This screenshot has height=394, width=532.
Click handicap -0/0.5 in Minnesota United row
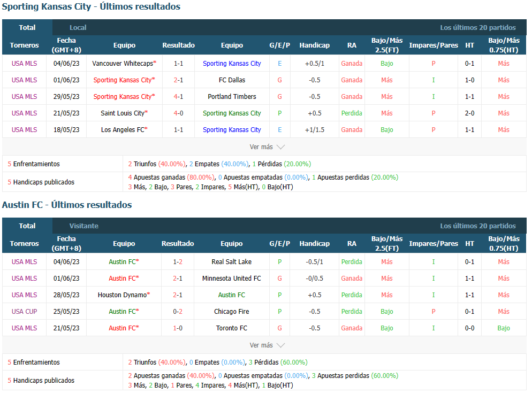click(x=315, y=279)
